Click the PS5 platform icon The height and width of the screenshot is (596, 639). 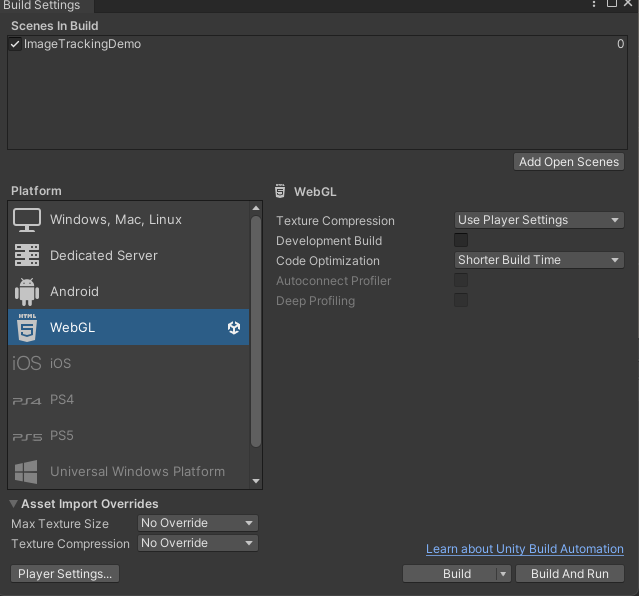(27, 436)
